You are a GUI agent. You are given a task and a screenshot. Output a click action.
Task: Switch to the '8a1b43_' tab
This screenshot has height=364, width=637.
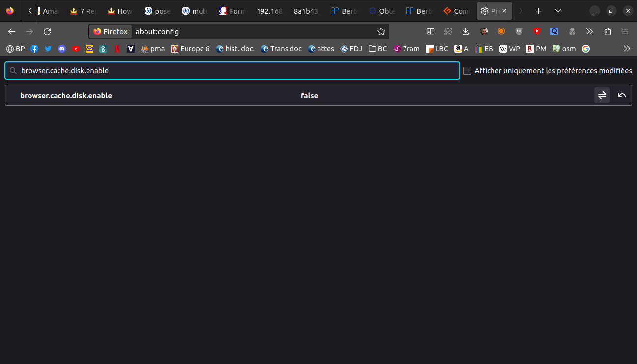(x=307, y=11)
